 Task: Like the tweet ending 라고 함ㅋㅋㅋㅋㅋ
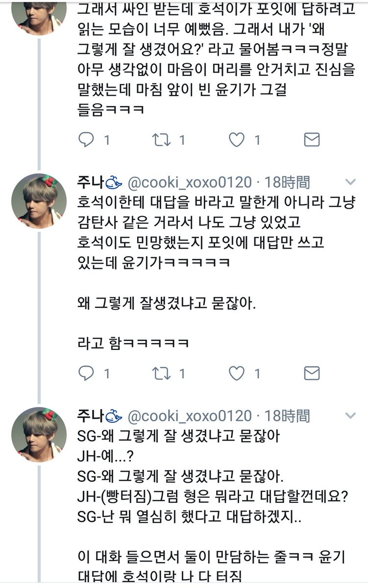click(237, 374)
